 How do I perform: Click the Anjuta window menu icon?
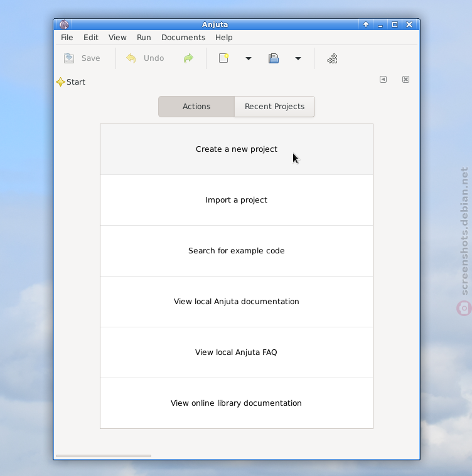(64, 24)
